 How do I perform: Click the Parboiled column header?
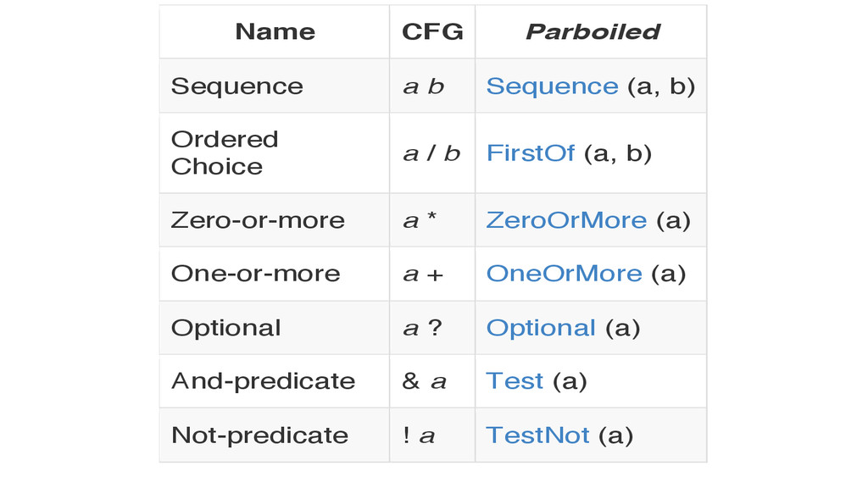[x=591, y=31]
